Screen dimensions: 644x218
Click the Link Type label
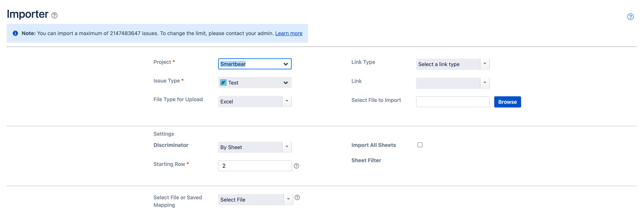pyautogui.click(x=363, y=62)
